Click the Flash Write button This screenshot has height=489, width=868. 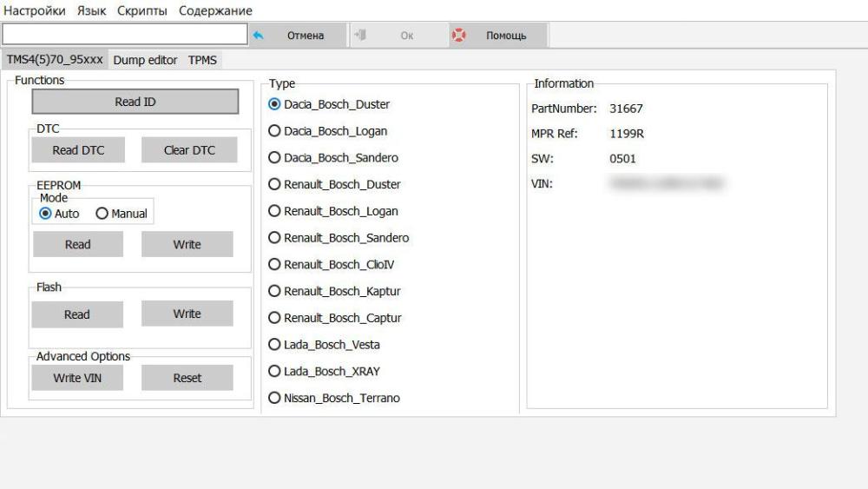pyautogui.click(x=187, y=314)
